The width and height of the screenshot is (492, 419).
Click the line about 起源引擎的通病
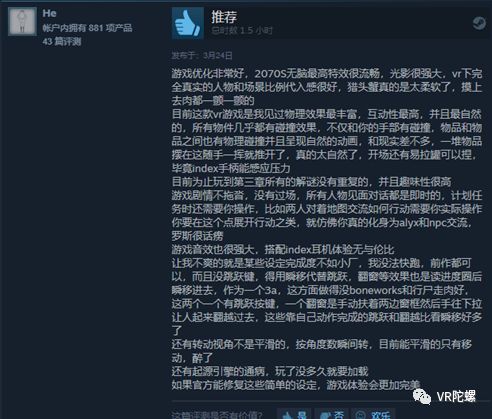pyautogui.click(x=270, y=371)
